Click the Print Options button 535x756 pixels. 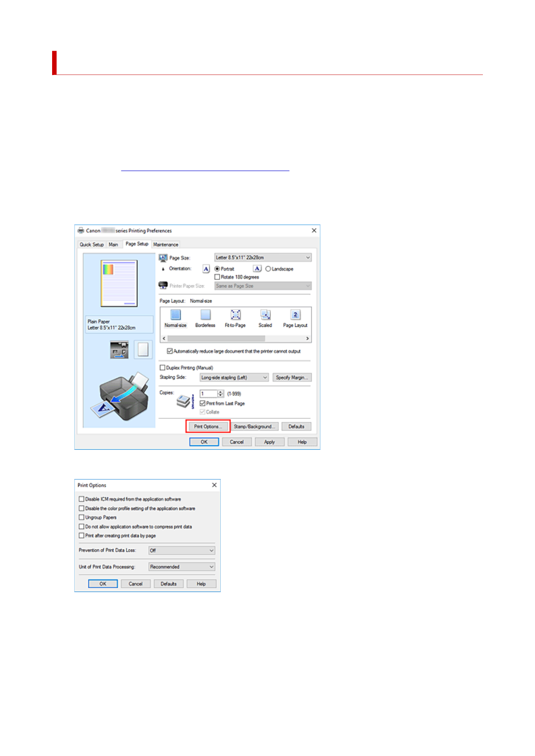tap(208, 426)
